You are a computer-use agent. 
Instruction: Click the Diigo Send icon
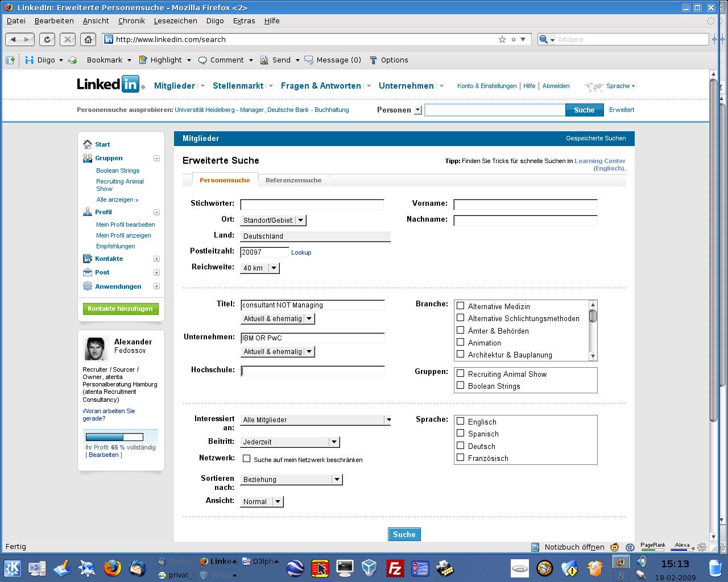(264, 60)
